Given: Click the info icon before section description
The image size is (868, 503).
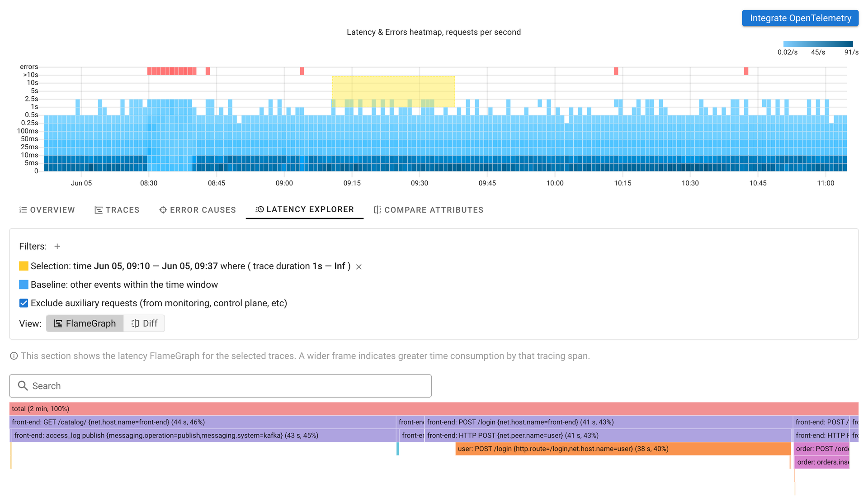Looking at the screenshot, I should [14, 356].
